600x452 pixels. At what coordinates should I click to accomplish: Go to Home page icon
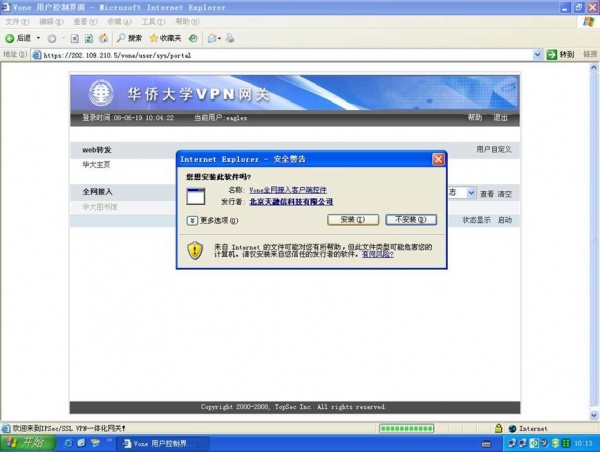(103, 38)
